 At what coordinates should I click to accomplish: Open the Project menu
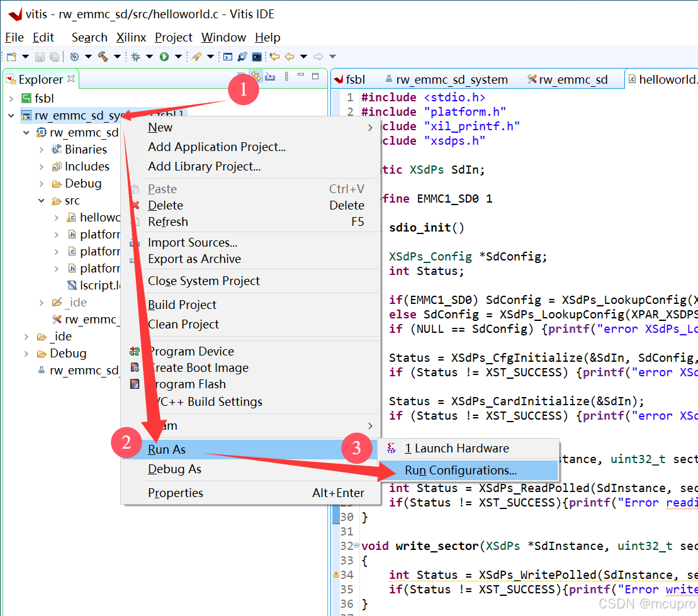(x=173, y=37)
